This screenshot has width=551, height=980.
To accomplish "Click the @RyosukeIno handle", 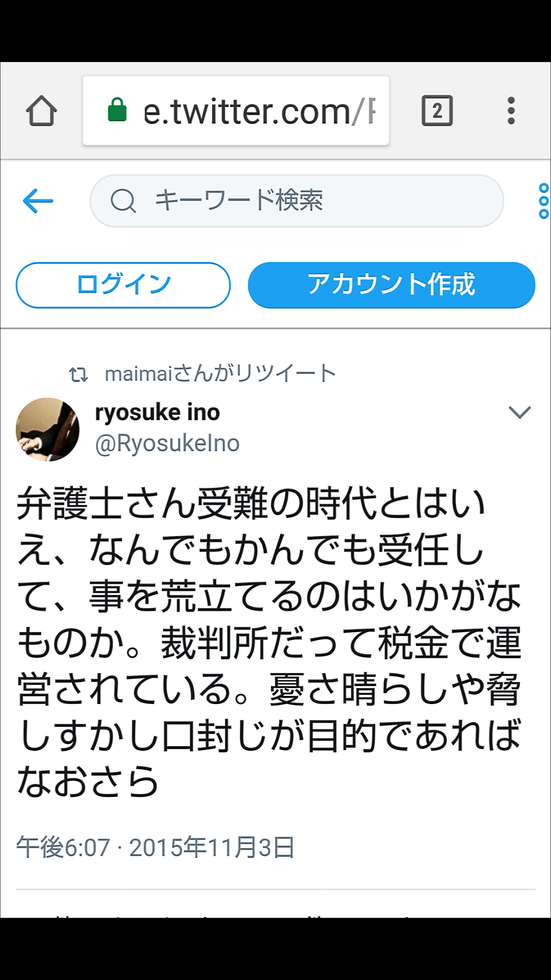I will click(167, 443).
